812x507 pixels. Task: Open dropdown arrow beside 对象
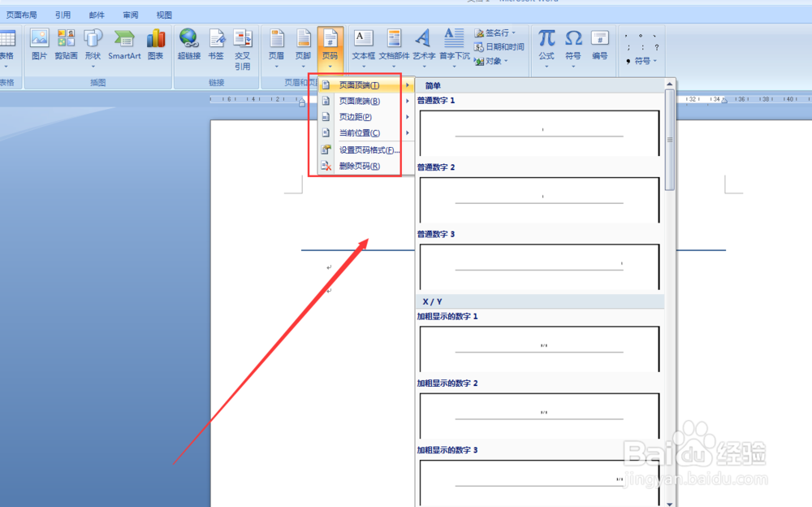(x=506, y=61)
